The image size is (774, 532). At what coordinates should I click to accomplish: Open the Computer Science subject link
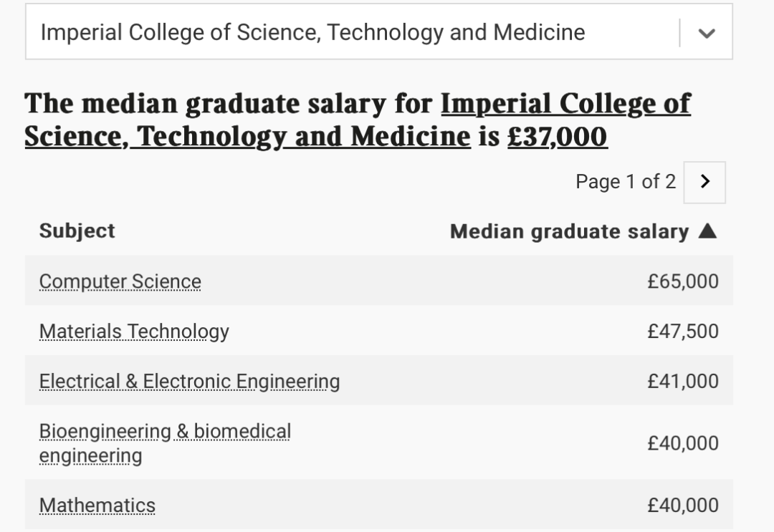pyautogui.click(x=120, y=281)
